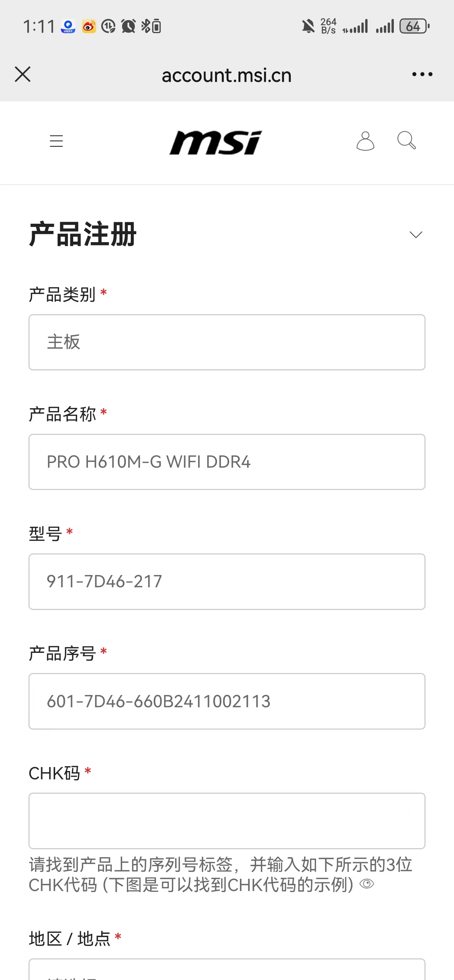Open the user account profile icon
Image resolution: width=454 pixels, height=980 pixels.
click(x=365, y=141)
